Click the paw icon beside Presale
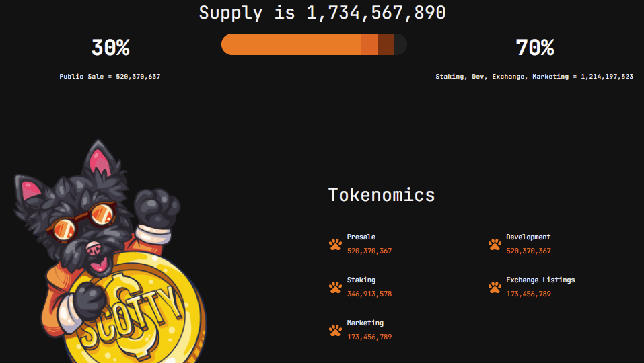644x363 pixels. click(x=335, y=244)
